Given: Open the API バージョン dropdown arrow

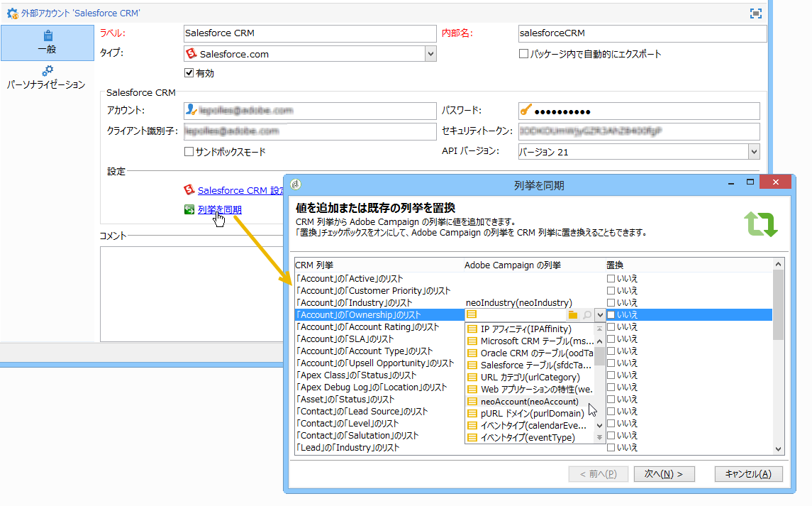Looking at the screenshot, I should click(754, 151).
